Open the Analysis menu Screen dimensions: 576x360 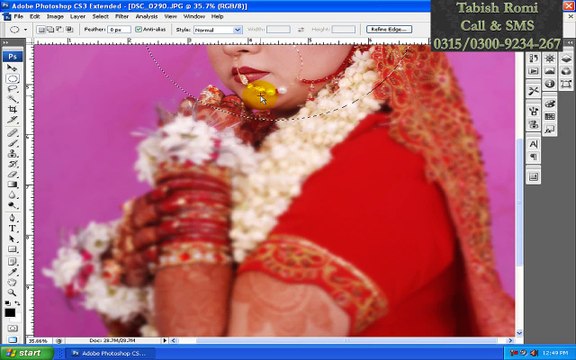(147, 17)
